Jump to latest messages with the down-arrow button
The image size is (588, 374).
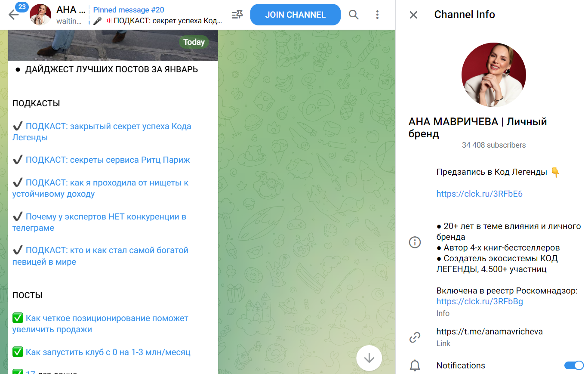click(369, 358)
